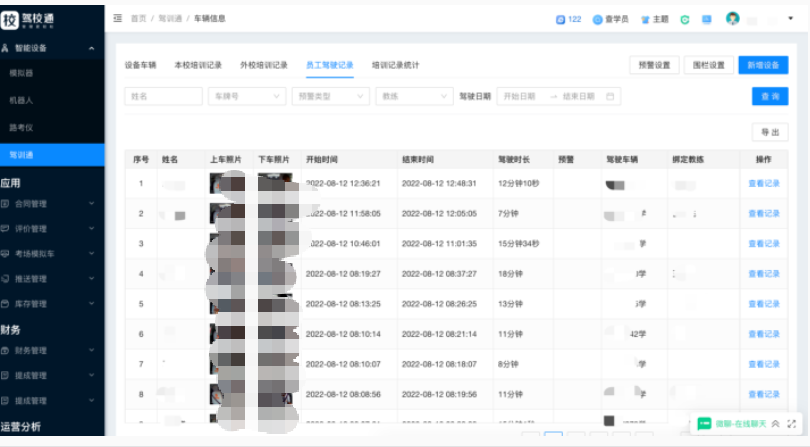
Task: Expand the chat widget fullscreen icon
Action: point(791,424)
